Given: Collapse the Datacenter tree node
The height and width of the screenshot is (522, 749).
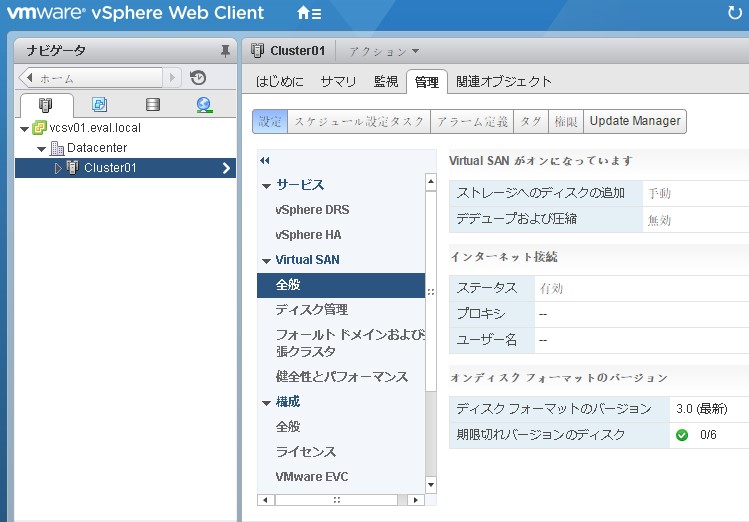Looking at the screenshot, I should click(x=42, y=149).
